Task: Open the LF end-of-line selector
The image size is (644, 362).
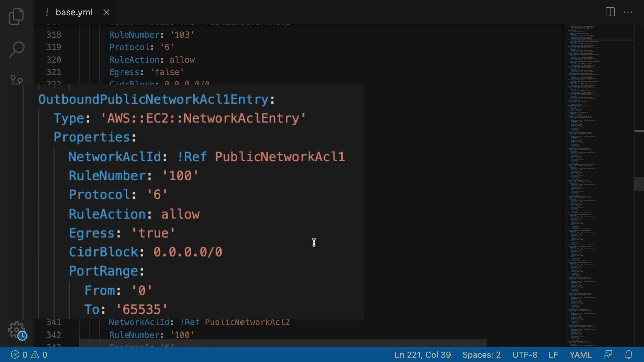Action: pyautogui.click(x=553, y=355)
